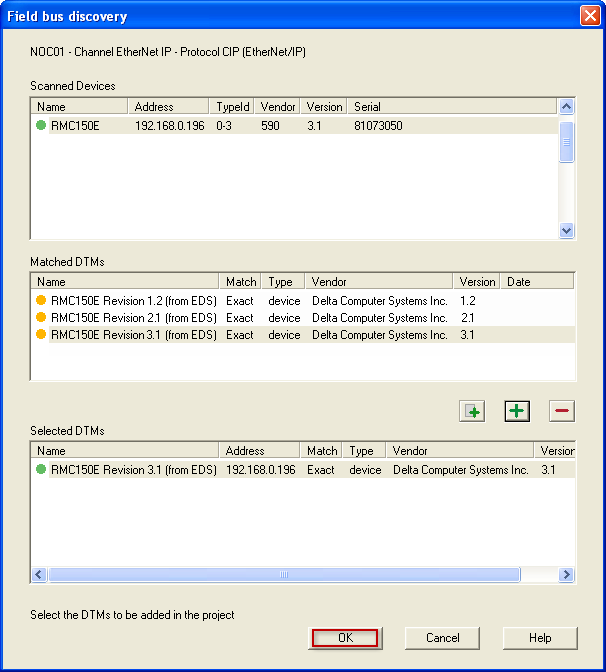Image resolution: width=606 pixels, height=672 pixels.
Task: Click the red minus remove DTM button
Action: pyautogui.click(x=562, y=411)
